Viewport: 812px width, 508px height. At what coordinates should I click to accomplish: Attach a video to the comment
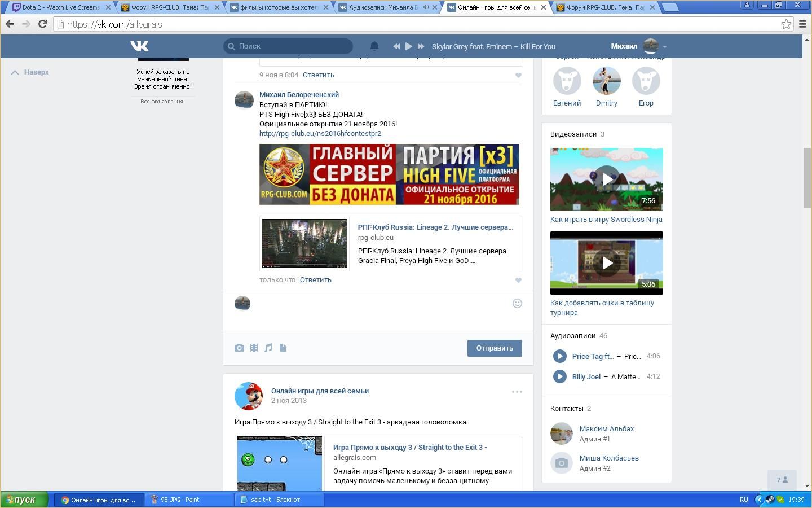(254, 348)
